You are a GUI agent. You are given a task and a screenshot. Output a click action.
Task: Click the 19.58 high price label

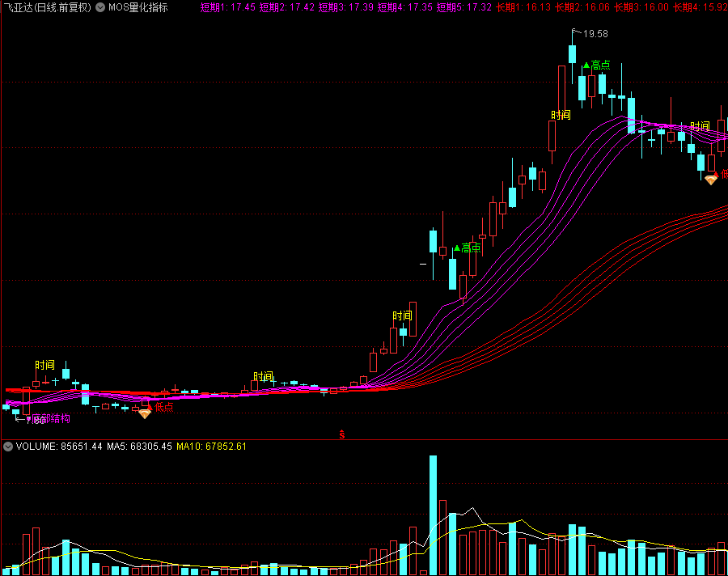point(595,34)
